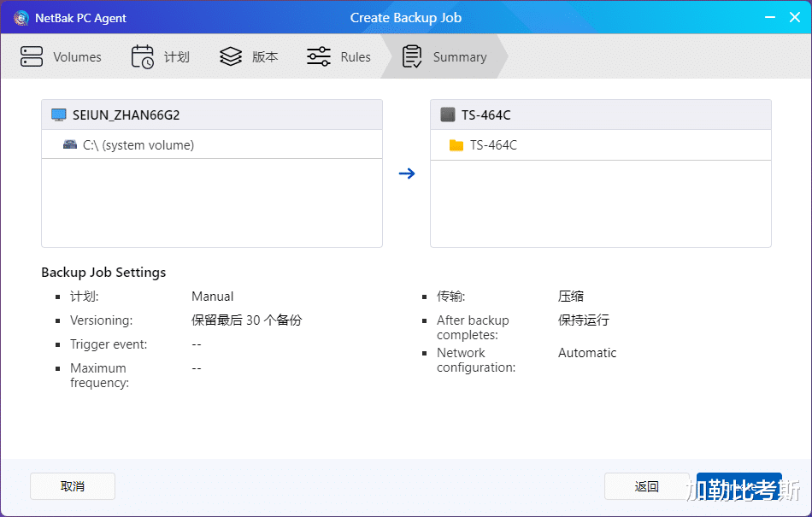Click the monitor icon beside SEIUN_ZHAN66G2
This screenshot has height=517, width=812.
(x=59, y=115)
